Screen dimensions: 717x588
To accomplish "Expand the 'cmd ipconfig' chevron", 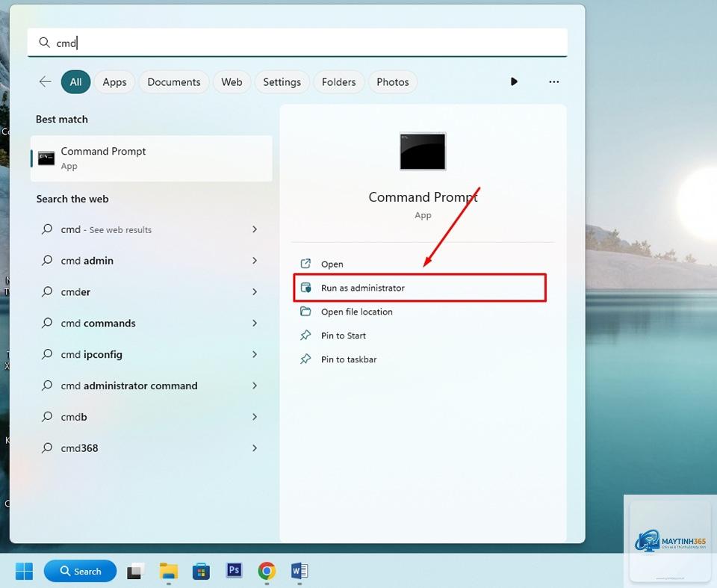I will [x=255, y=354].
